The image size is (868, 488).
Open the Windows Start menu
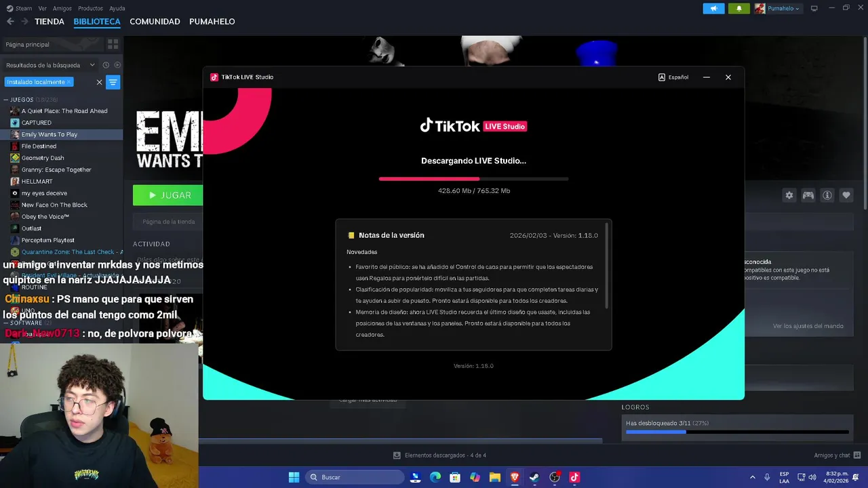[x=294, y=477]
